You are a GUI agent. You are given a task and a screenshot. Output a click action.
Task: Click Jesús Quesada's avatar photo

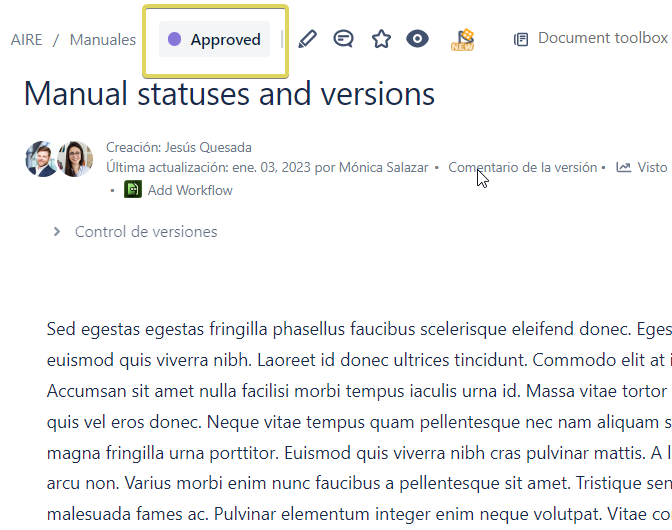42,159
